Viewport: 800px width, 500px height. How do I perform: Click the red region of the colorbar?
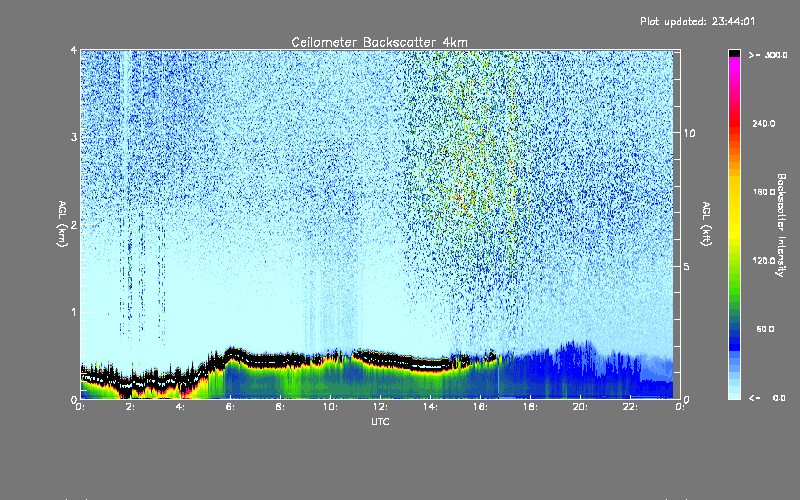pos(734,122)
